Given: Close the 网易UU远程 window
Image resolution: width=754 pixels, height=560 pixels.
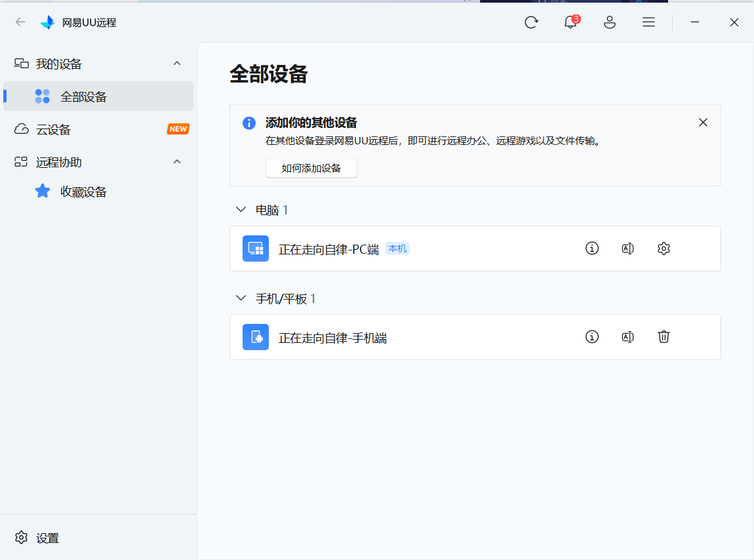Looking at the screenshot, I should (x=734, y=22).
